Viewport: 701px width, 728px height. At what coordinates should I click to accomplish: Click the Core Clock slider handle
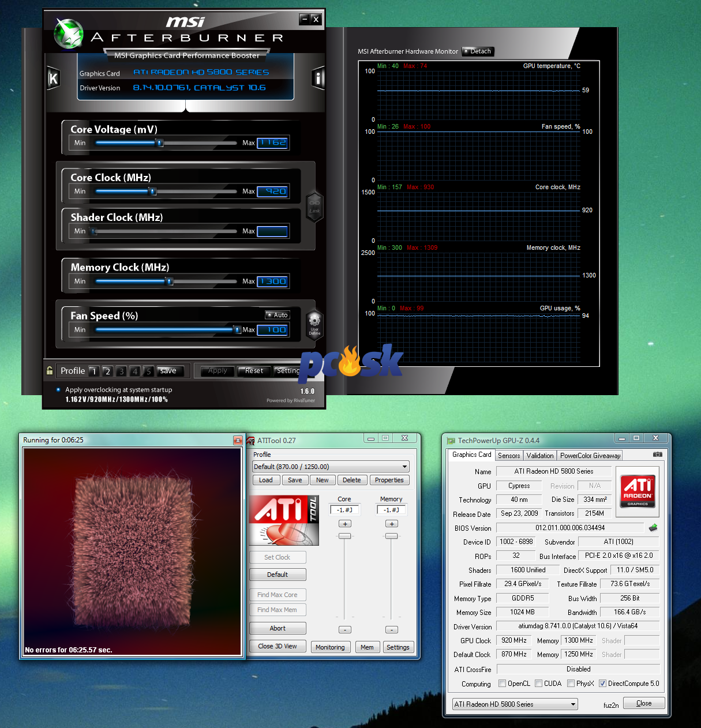click(x=152, y=192)
